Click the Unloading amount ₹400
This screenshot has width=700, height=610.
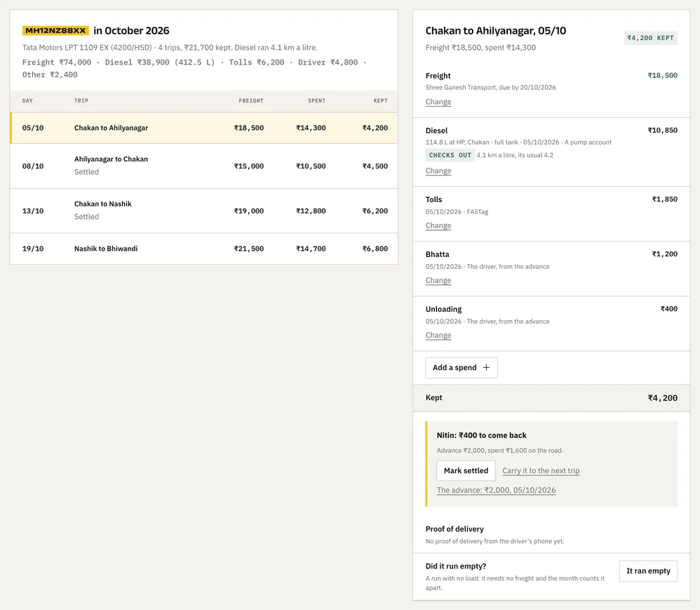(668, 308)
